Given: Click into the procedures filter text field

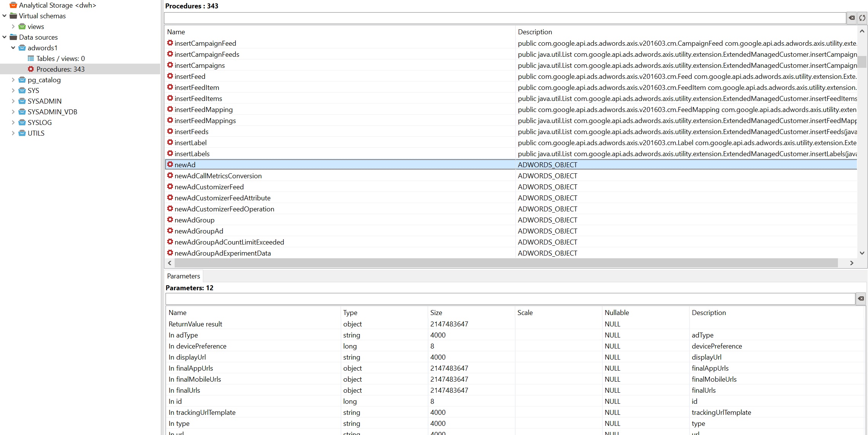Looking at the screenshot, I should tap(504, 18).
